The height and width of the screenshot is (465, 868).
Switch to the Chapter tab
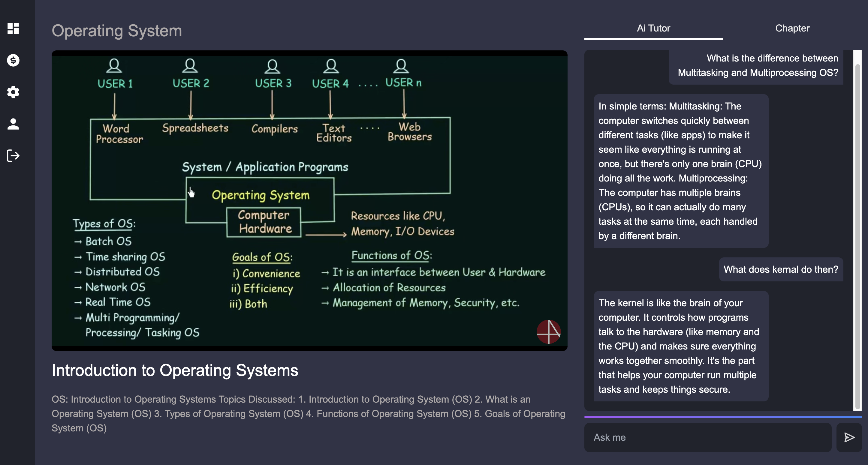coord(792,28)
